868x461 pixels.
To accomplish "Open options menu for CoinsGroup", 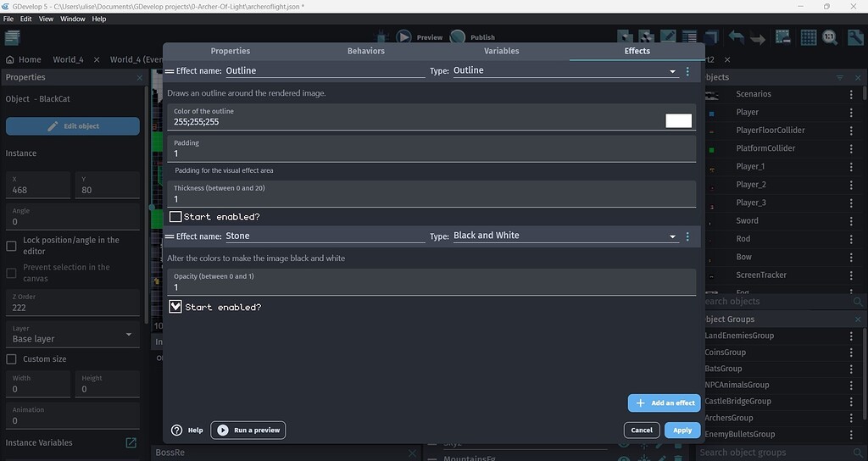I will 851,352.
